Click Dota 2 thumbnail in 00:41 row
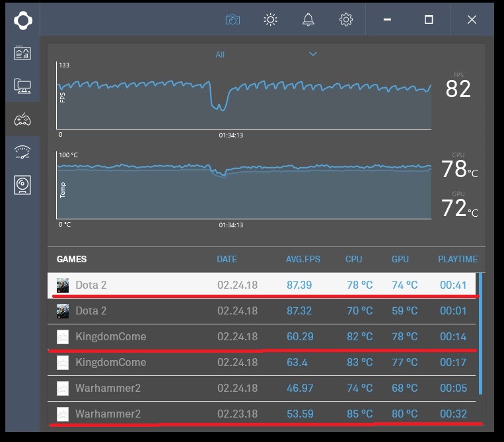 click(63, 285)
